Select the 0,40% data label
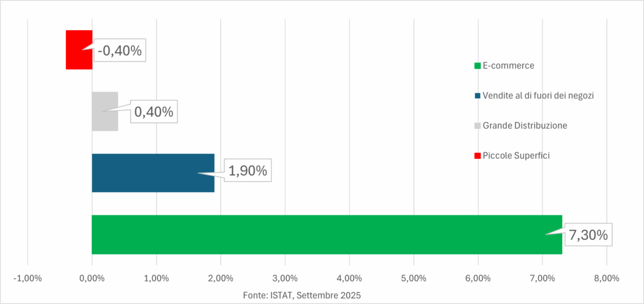 (x=153, y=112)
